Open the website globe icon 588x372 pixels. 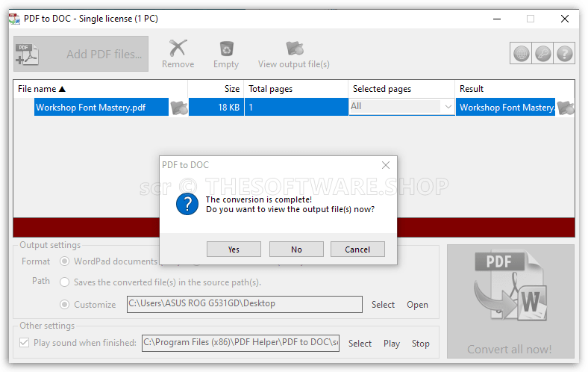point(522,53)
